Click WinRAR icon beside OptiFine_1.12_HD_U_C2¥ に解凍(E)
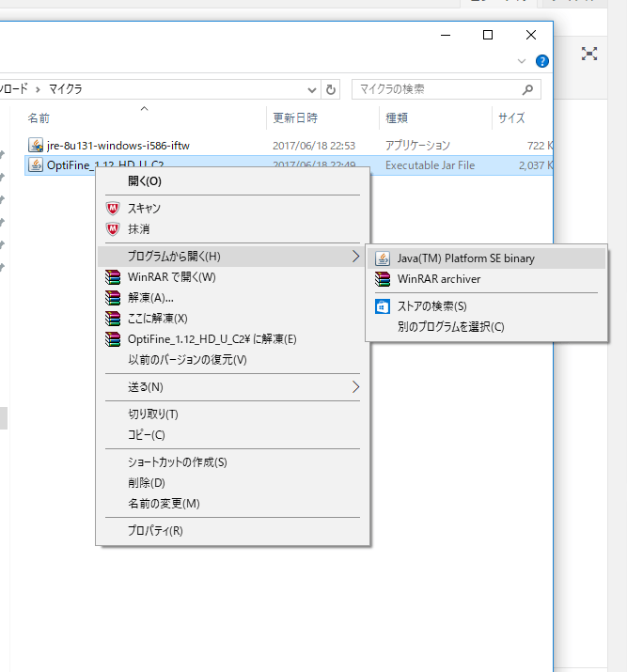The width and height of the screenshot is (627, 672). pyautogui.click(x=113, y=339)
